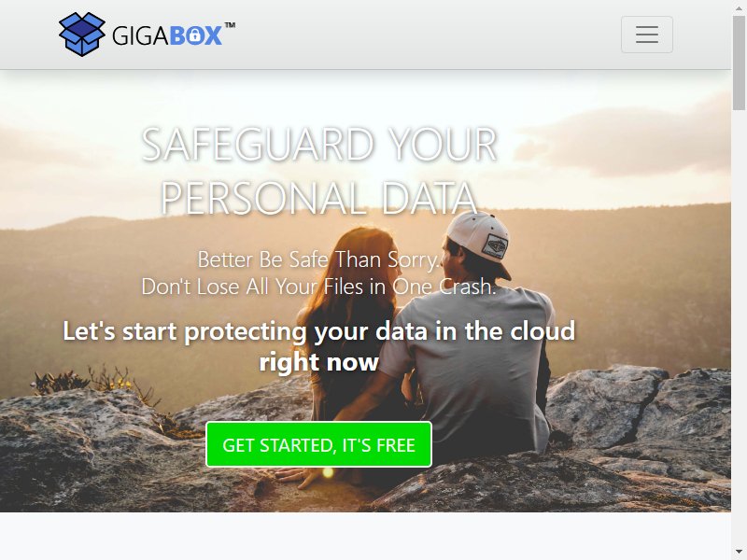Click the vertical scrollbar thumb

tap(739, 63)
